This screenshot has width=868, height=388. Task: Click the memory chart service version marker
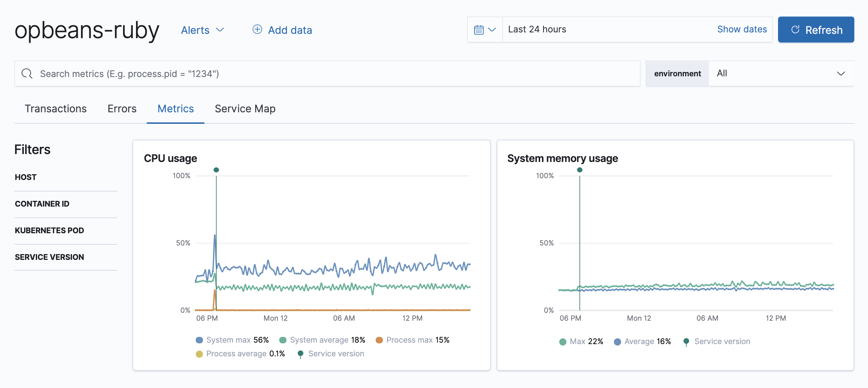click(580, 170)
